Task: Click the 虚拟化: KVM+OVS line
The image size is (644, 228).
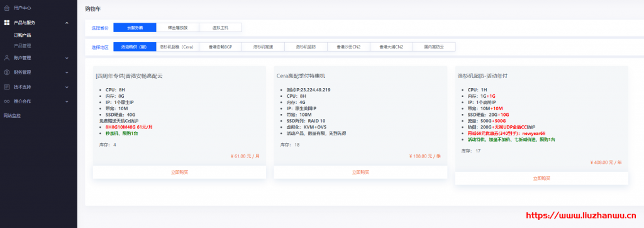Action: (x=306, y=127)
